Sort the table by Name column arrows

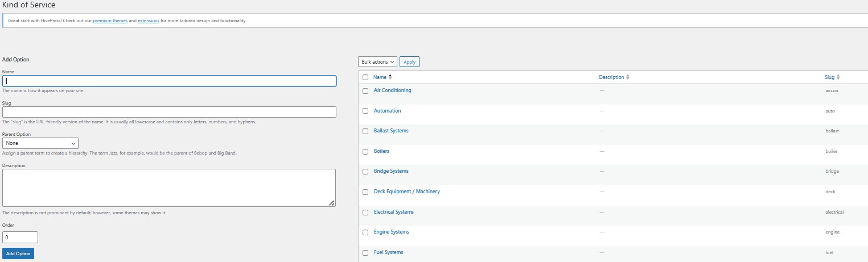pyautogui.click(x=390, y=77)
